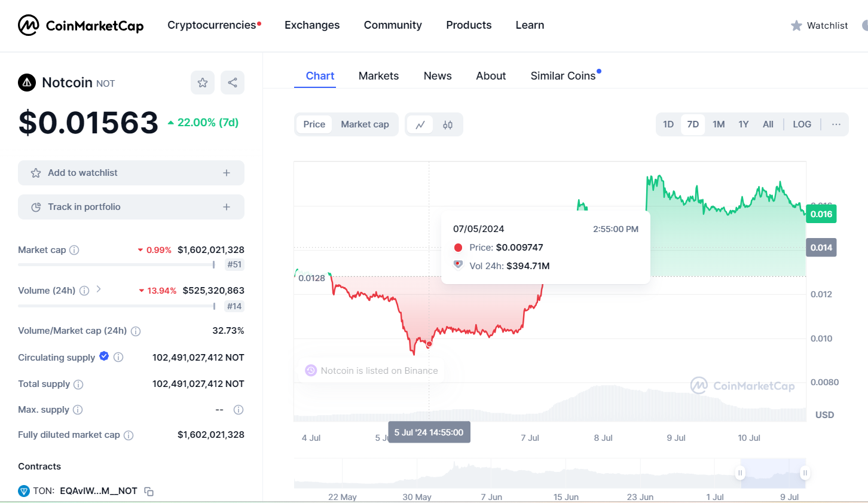Screen dimensions: 868x503
Task: Click Track in portfolio
Action: click(131, 206)
